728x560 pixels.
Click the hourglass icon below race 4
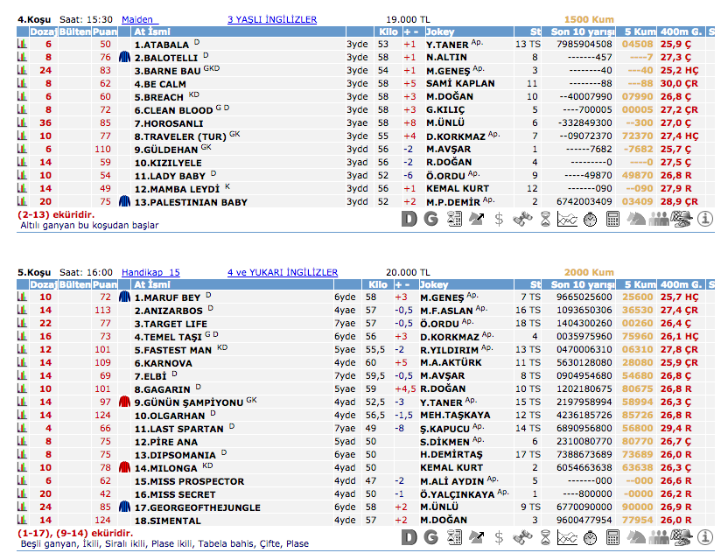click(544, 219)
